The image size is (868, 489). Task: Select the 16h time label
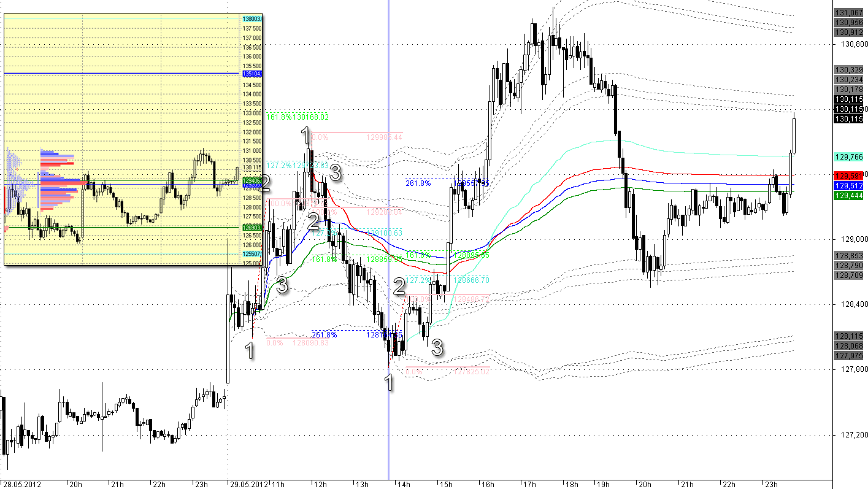[x=488, y=484]
